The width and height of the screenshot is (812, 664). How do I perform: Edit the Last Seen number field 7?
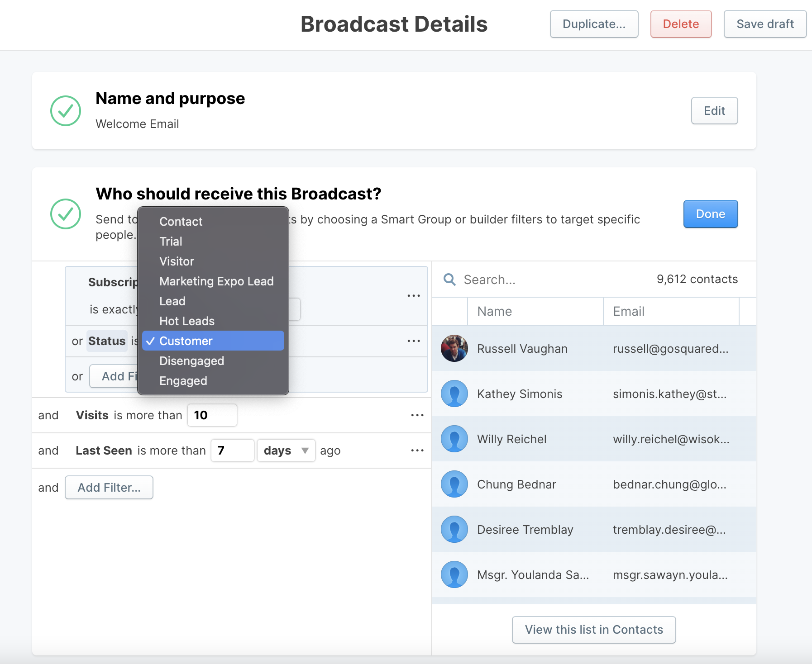coord(233,451)
